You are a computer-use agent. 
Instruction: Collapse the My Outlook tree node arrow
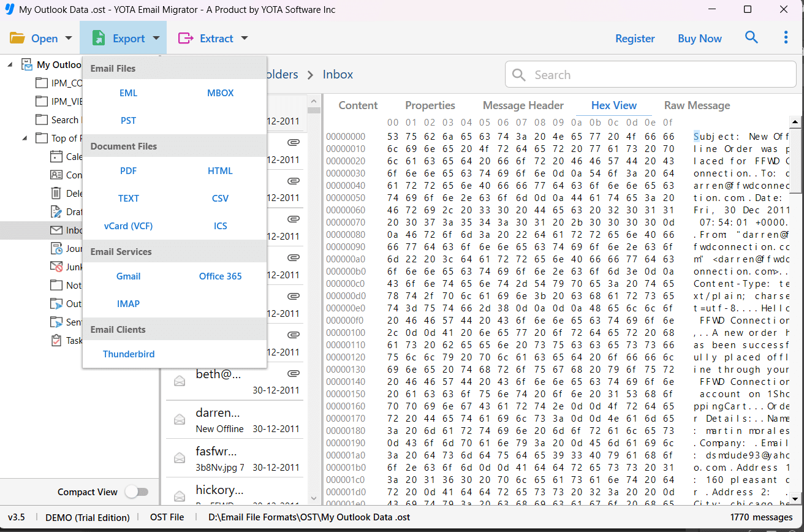pos(10,64)
